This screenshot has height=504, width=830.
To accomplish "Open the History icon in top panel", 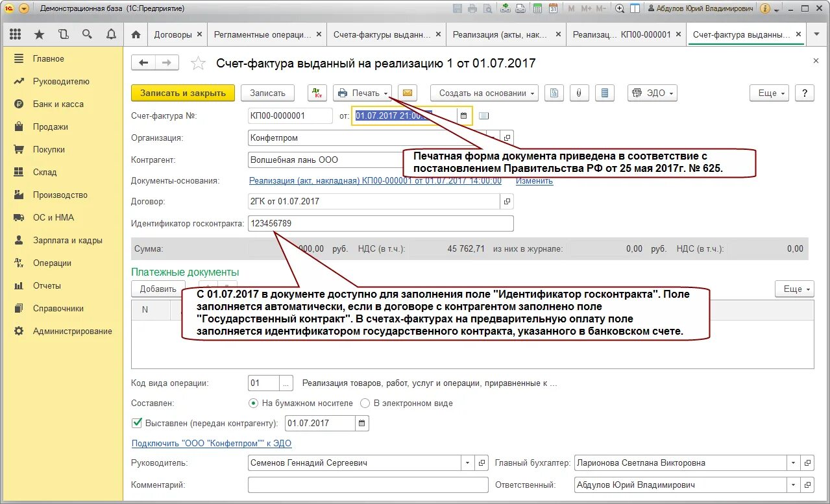I will click(x=63, y=34).
